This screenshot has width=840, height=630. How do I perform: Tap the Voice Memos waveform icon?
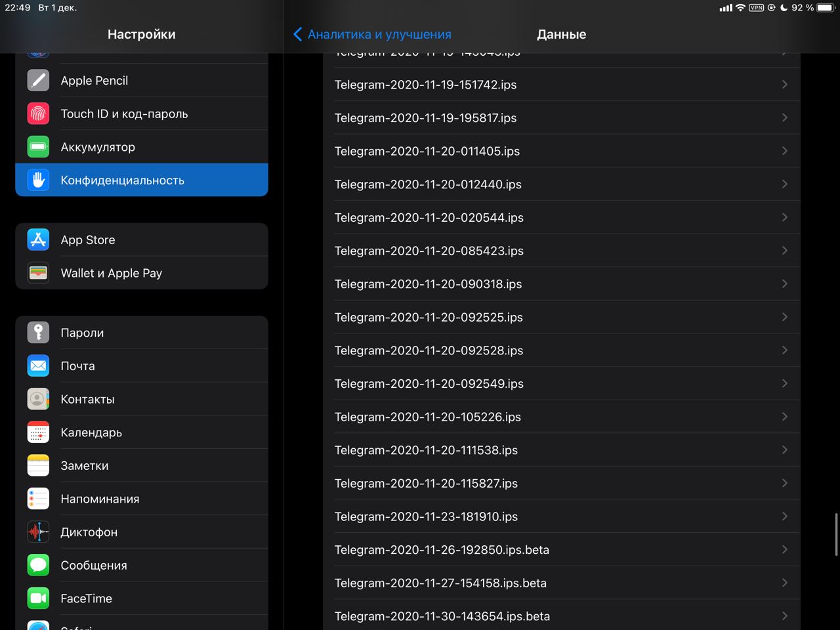(38, 532)
